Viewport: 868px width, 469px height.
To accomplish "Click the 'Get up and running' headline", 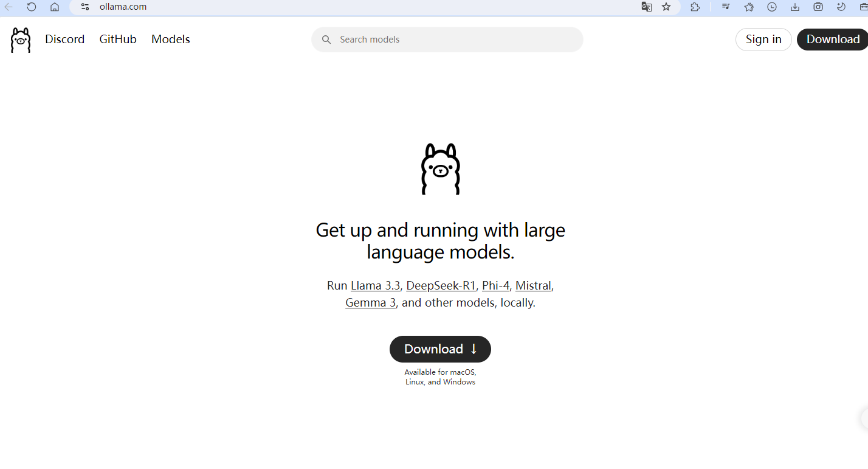I will pyautogui.click(x=441, y=241).
